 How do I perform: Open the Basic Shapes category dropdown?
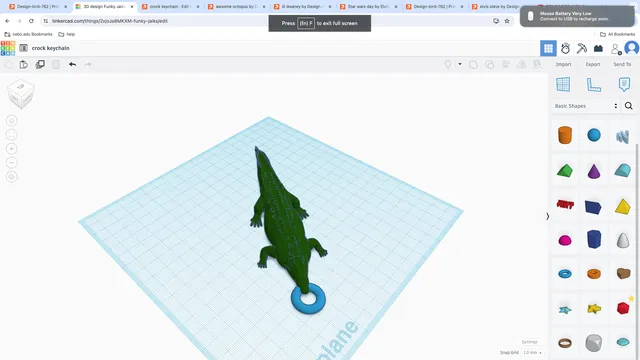(x=586, y=106)
